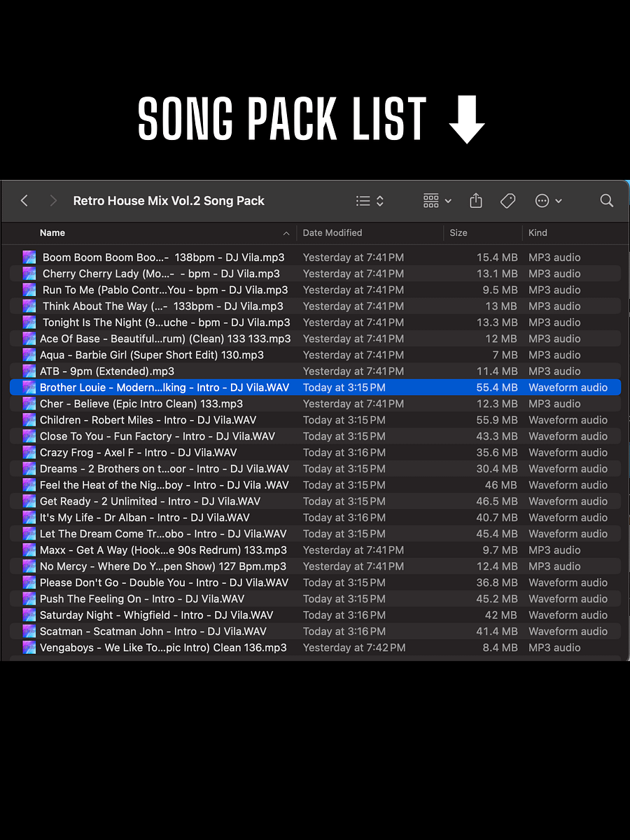Select Crazy Frog - Axel F file
Viewport: 630px width, 840px height.
point(315,452)
